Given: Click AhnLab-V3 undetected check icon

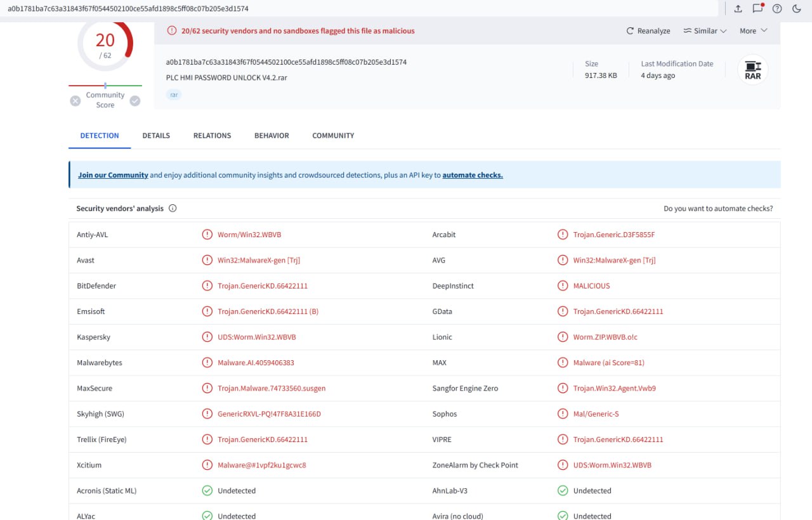Looking at the screenshot, I should click(563, 490).
